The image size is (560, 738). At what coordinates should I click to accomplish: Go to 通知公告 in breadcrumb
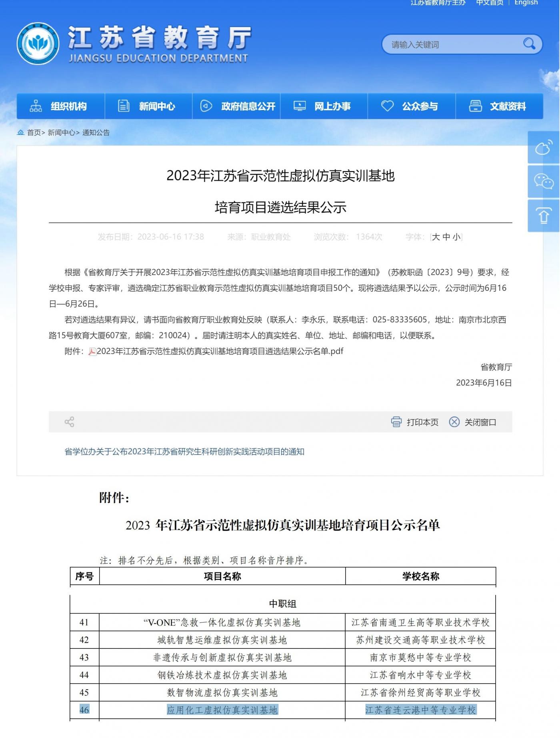pyautogui.click(x=96, y=133)
